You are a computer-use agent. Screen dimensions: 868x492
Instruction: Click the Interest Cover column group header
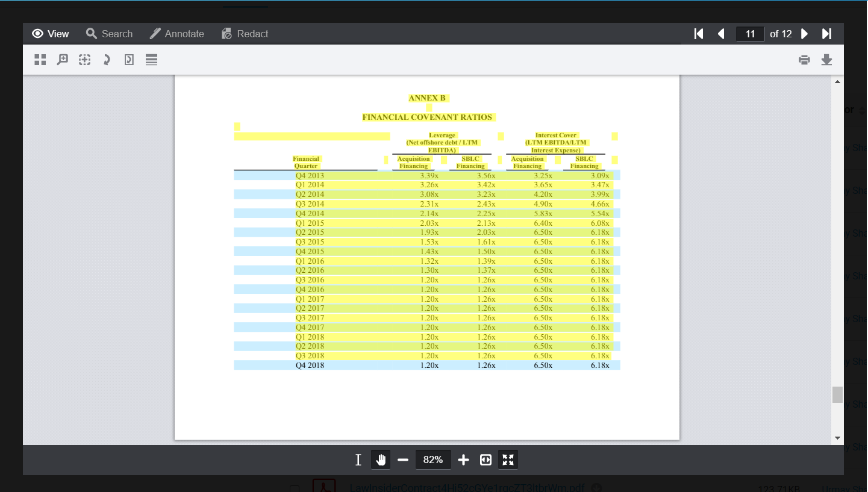(555, 143)
